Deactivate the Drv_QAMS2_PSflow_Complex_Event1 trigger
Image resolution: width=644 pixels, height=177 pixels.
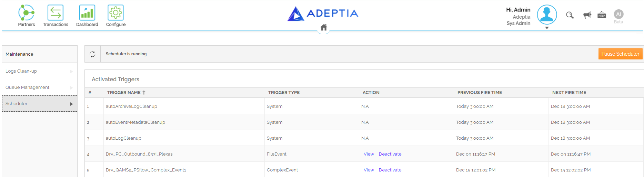tap(390, 170)
